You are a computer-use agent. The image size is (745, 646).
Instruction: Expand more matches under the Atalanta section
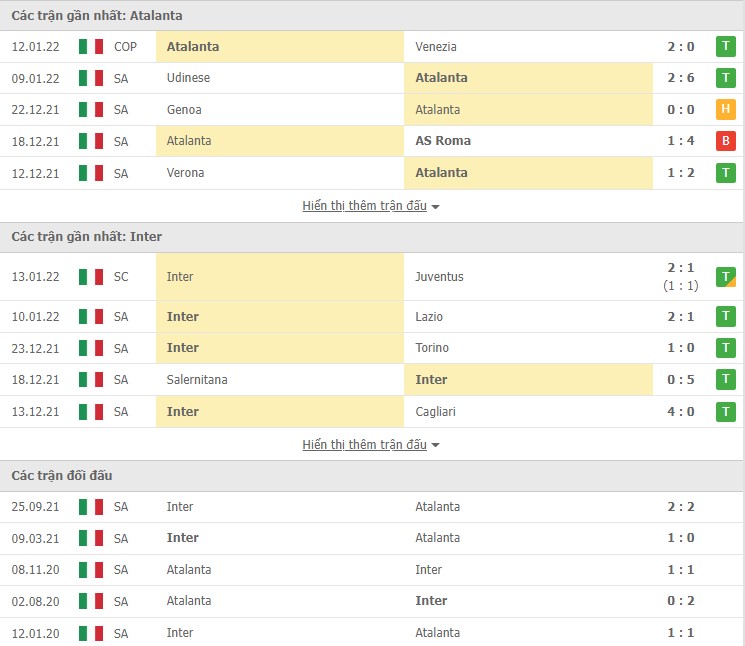[371, 206]
